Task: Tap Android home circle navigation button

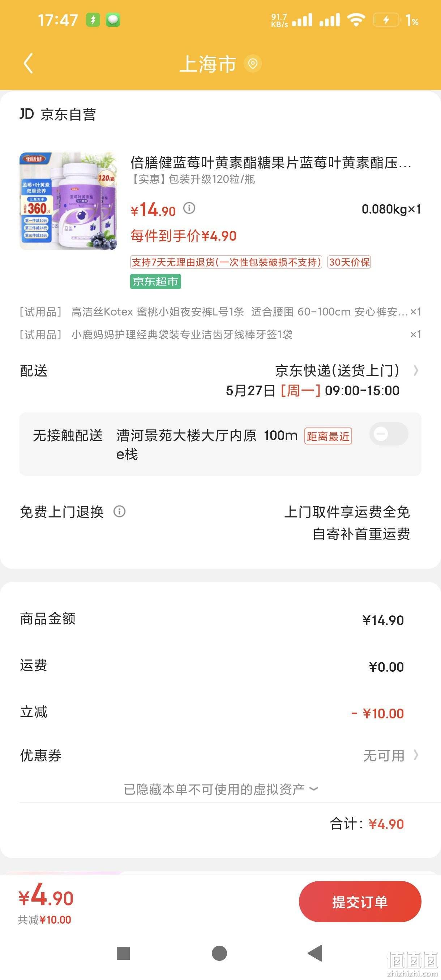Action: click(x=219, y=953)
